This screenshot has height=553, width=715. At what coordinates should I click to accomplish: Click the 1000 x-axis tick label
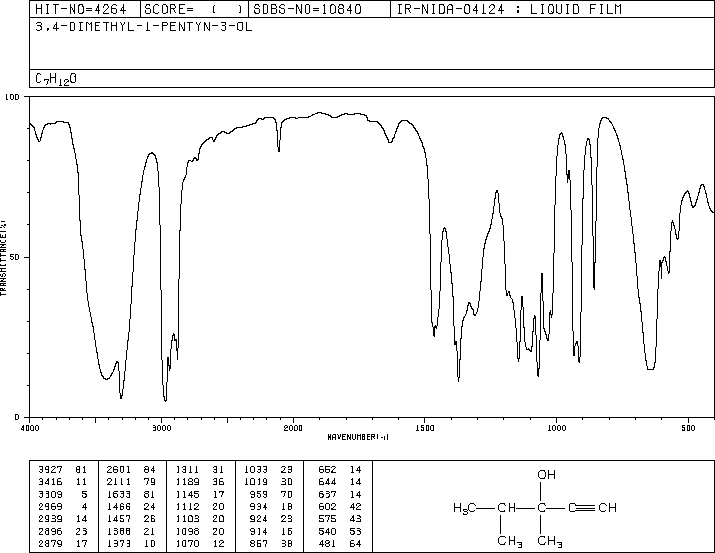pyautogui.click(x=556, y=428)
